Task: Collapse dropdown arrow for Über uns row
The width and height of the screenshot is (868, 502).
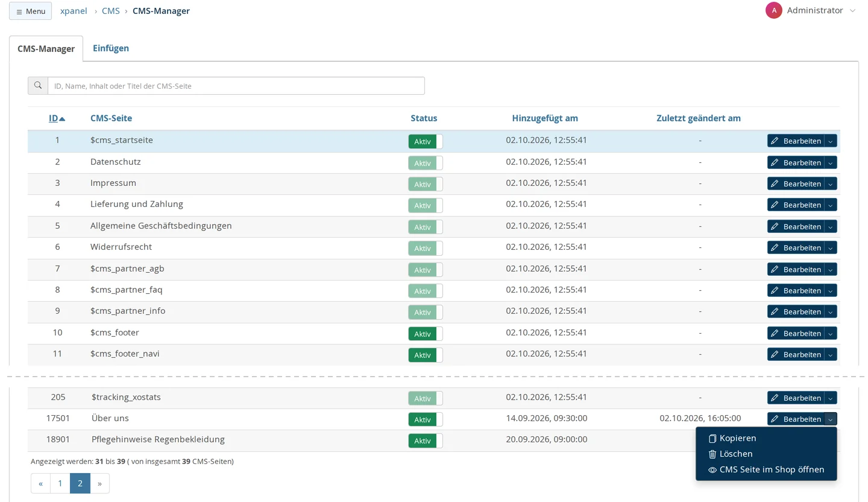Action: [831, 419]
